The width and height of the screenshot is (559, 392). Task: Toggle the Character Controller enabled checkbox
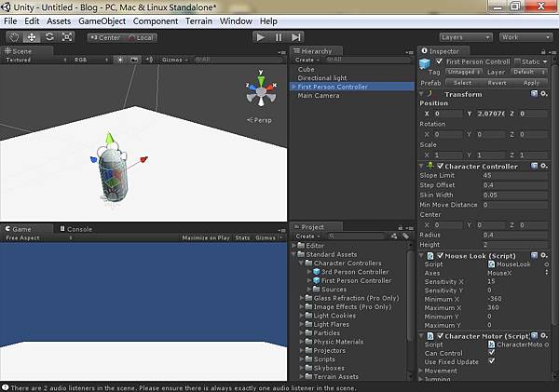tap(441, 166)
